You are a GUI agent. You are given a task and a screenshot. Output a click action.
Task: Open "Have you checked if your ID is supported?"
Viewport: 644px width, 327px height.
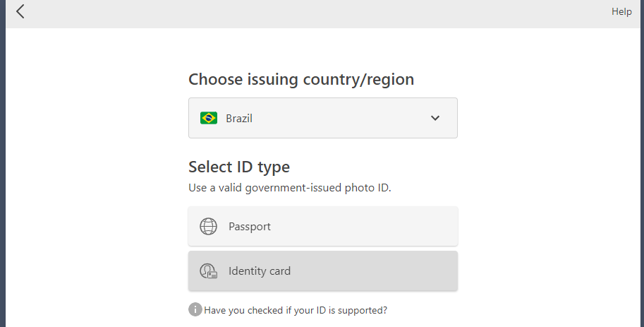pos(296,310)
